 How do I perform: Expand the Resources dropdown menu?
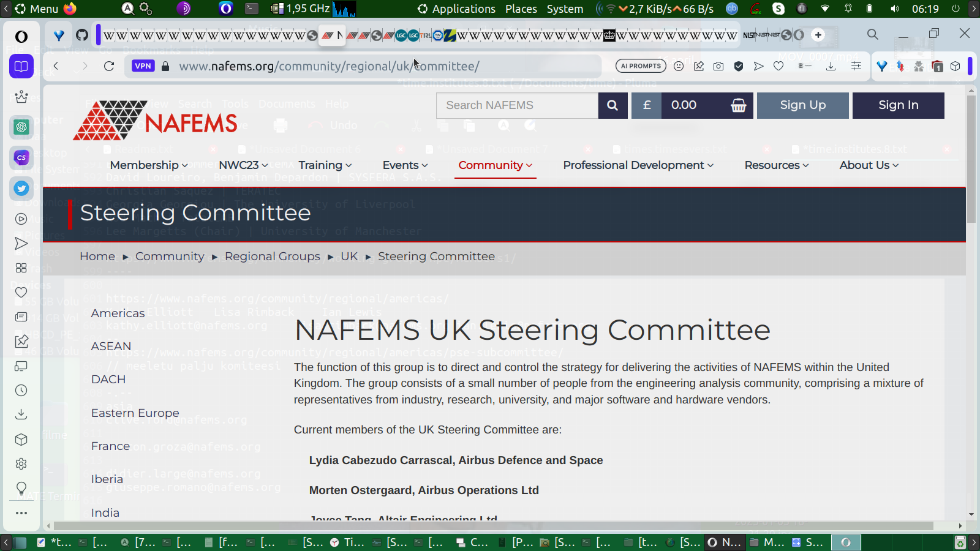coord(777,165)
